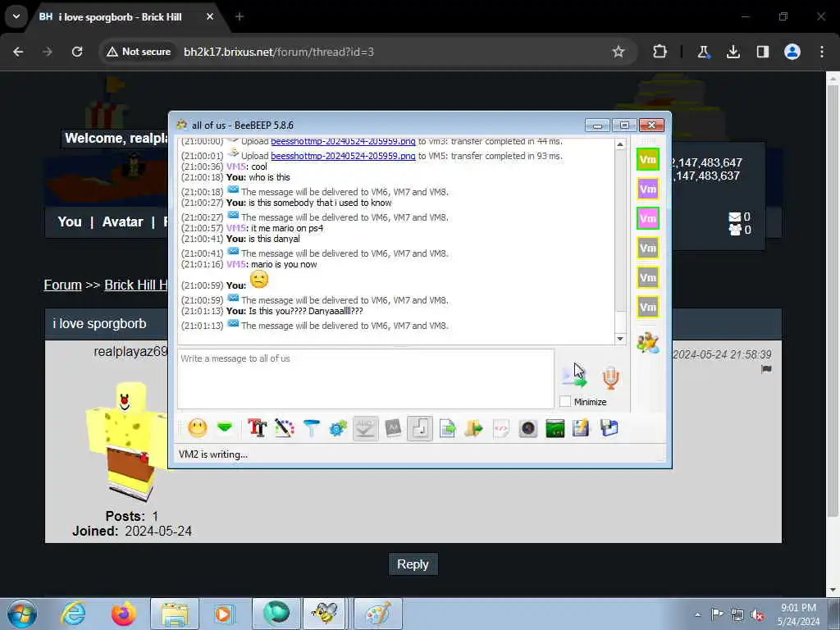Screen dimensions: 840x630
Task: Reload the page in the browser
Action: (x=77, y=52)
